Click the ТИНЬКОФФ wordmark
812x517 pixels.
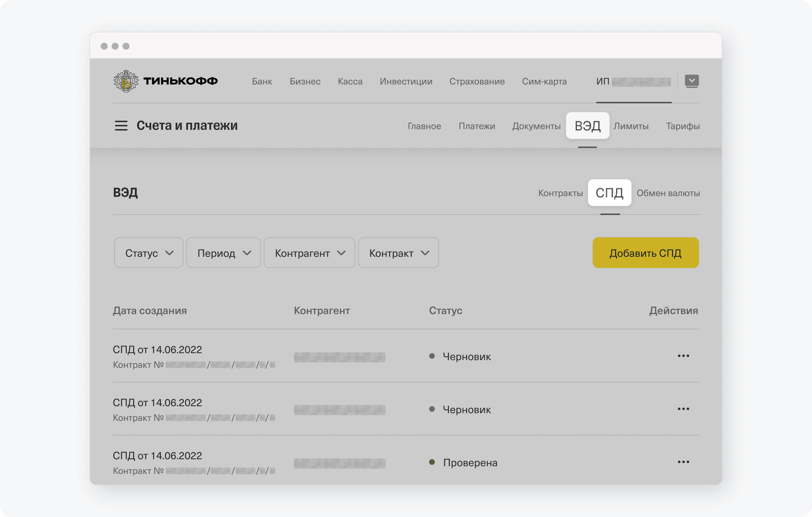point(180,81)
